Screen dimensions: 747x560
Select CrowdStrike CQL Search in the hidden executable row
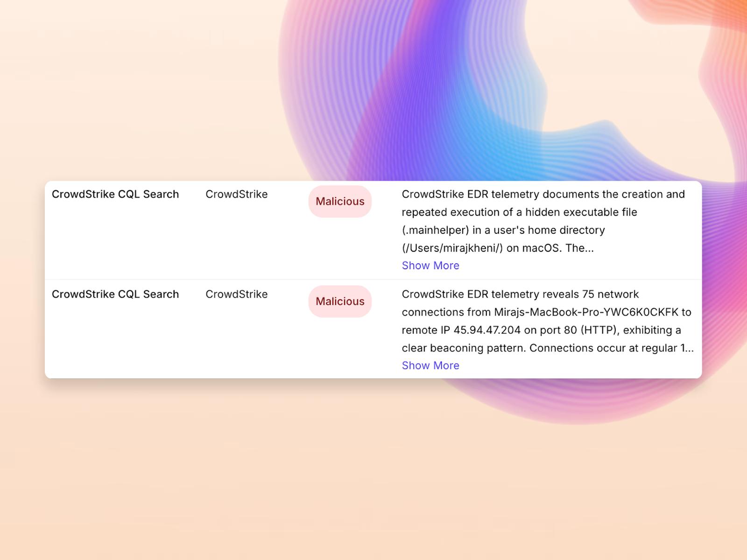pyautogui.click(x=115, y=194)
